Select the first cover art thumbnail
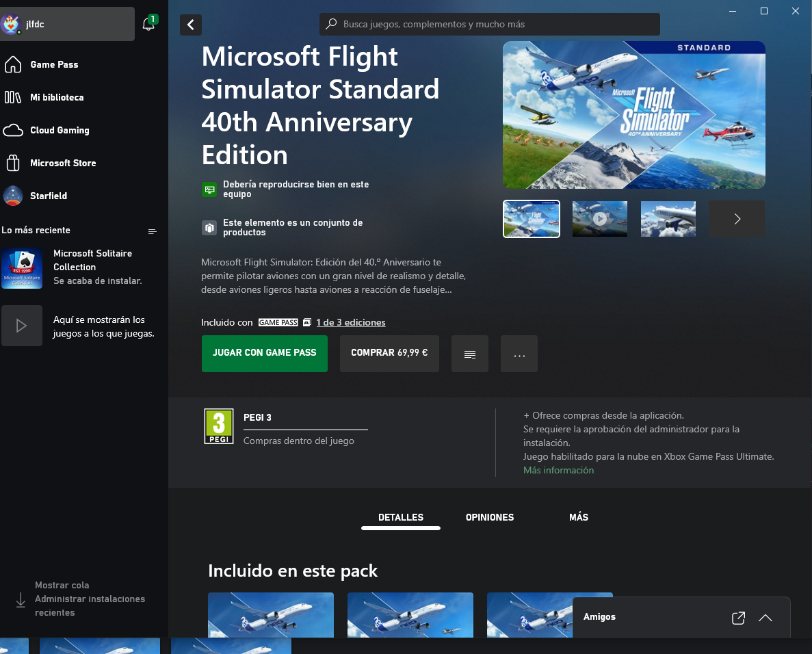The width and height of the screenshot is (812, 654). pyautogui.click(x=532, y=218)
